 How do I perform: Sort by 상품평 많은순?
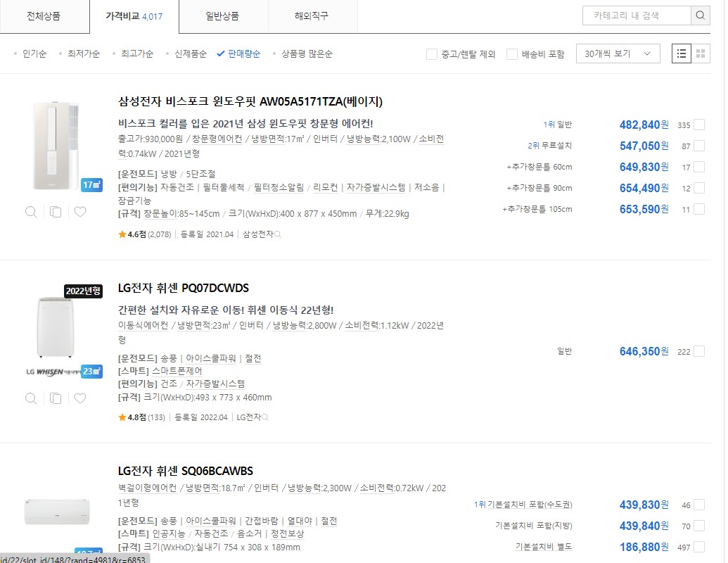coord(307,54)
